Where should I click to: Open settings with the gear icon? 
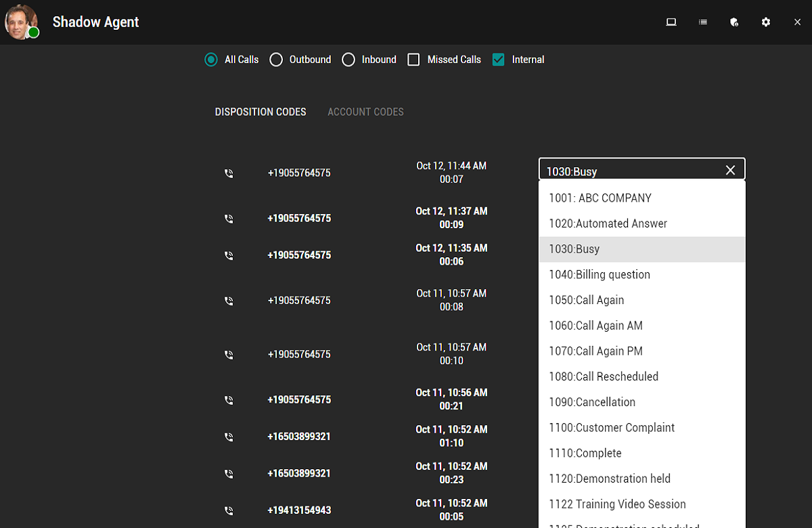pyautogui.click(x=766, y=22)
